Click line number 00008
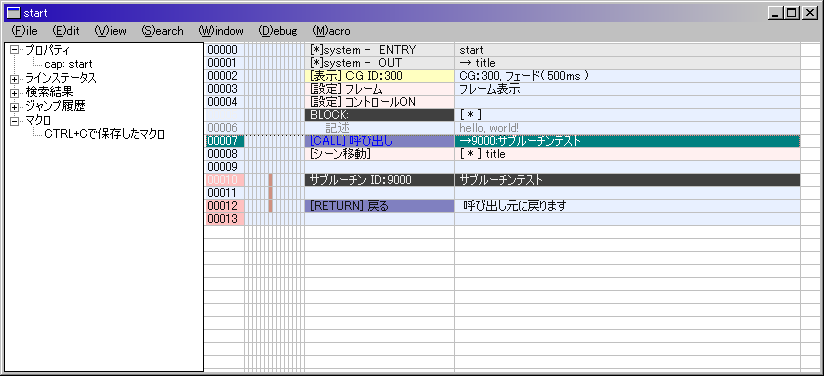This screenshot has width=824, height=376. pyautogui.click(x=223, y=154)
